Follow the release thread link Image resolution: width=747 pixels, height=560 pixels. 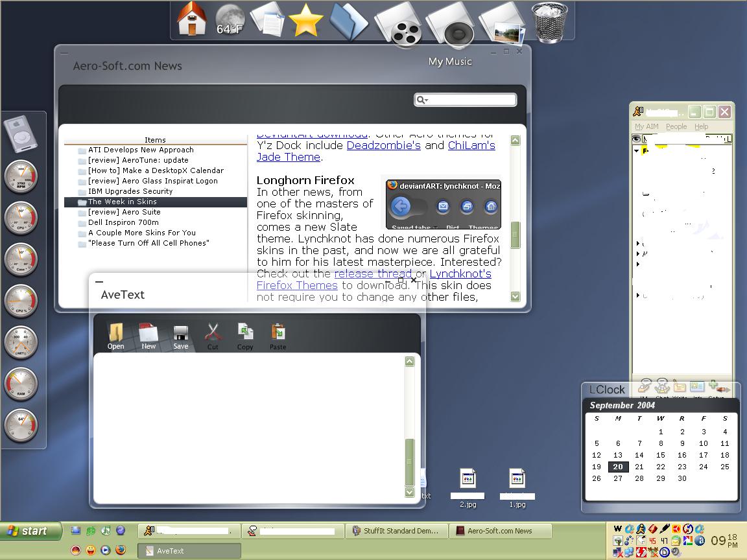pyautogui.click(x=373, y=274)
